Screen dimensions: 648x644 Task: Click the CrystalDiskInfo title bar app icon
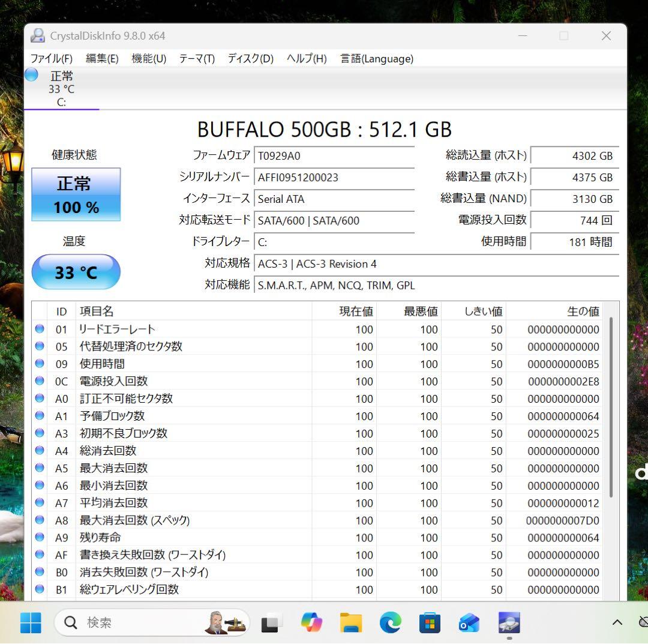point(38,35)
